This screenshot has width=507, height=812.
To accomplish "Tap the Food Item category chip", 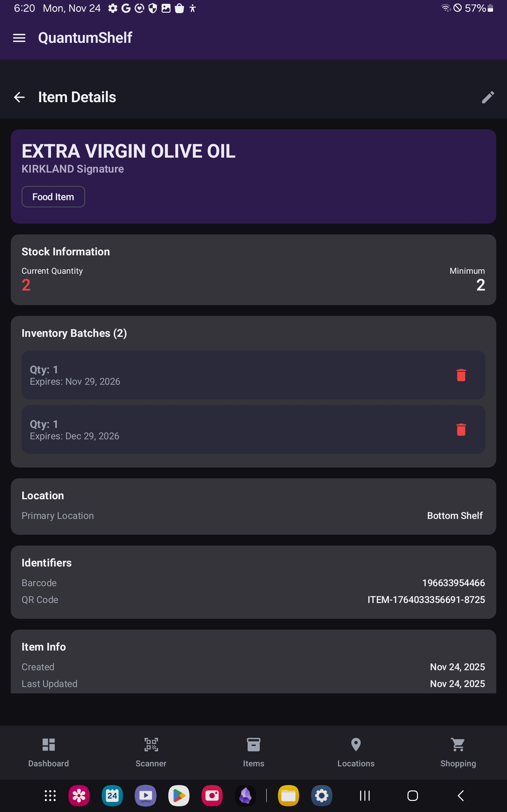I will (x=53, y=197).
